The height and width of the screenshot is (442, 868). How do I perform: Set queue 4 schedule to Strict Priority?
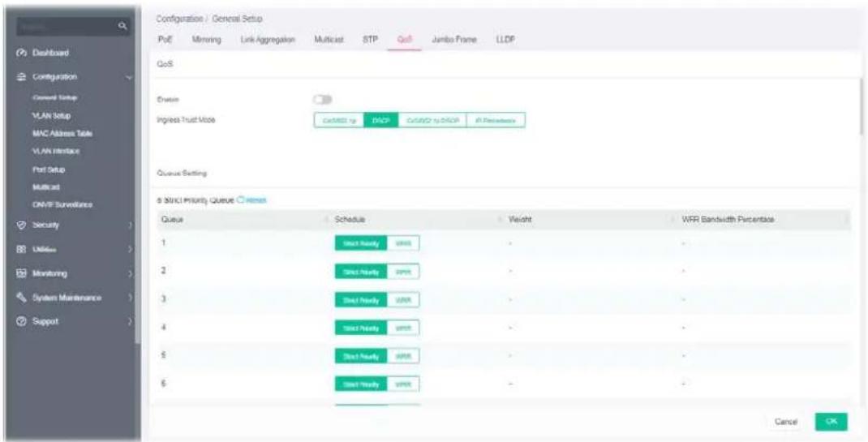click(361, 328)
